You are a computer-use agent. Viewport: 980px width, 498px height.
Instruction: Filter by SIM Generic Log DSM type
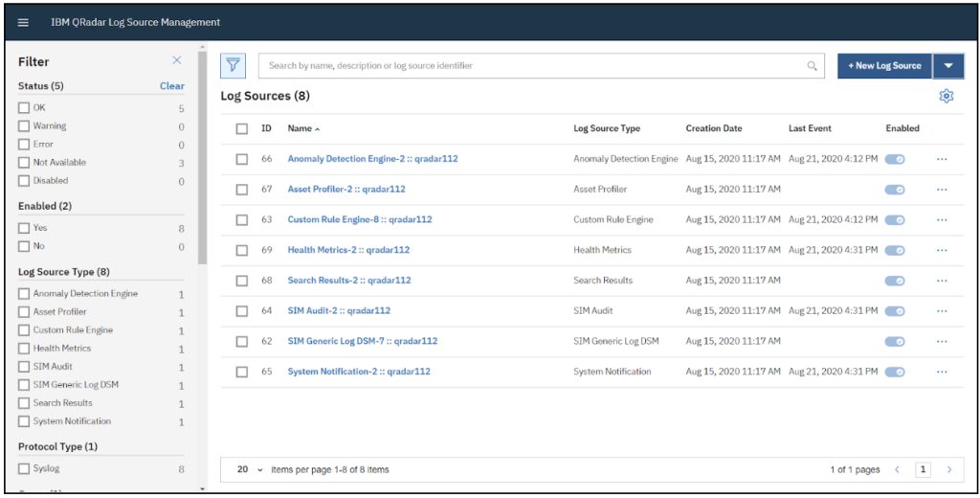24,384
